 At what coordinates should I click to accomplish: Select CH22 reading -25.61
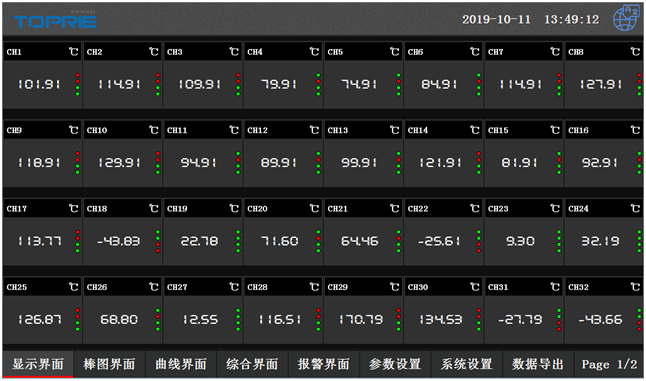coord(439,241)
